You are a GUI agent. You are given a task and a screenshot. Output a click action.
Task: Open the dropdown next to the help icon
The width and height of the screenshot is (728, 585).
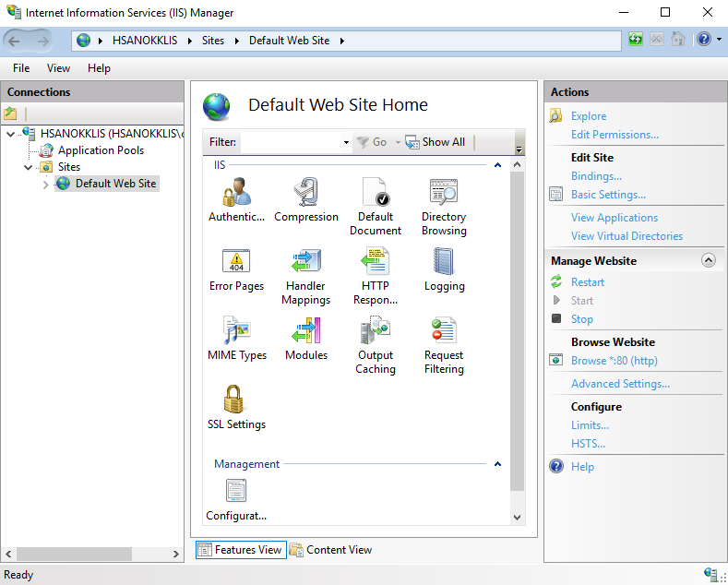(x=719, y=40)
